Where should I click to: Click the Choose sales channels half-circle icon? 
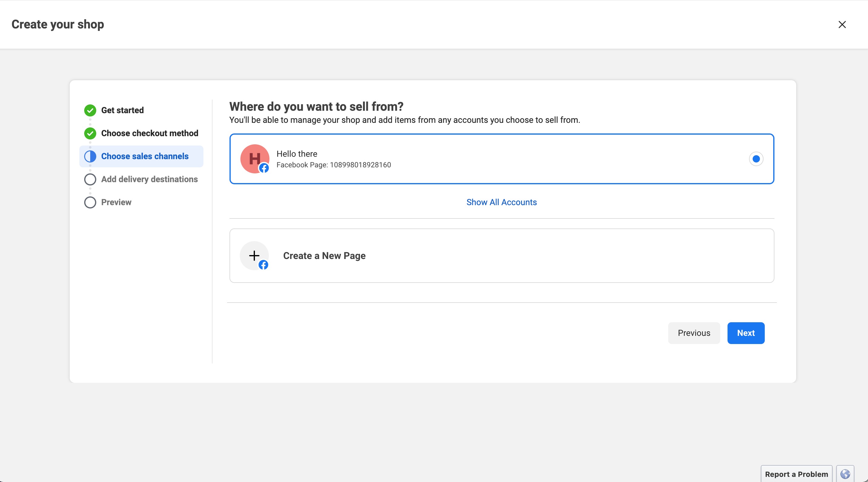(x=90, y=156)
